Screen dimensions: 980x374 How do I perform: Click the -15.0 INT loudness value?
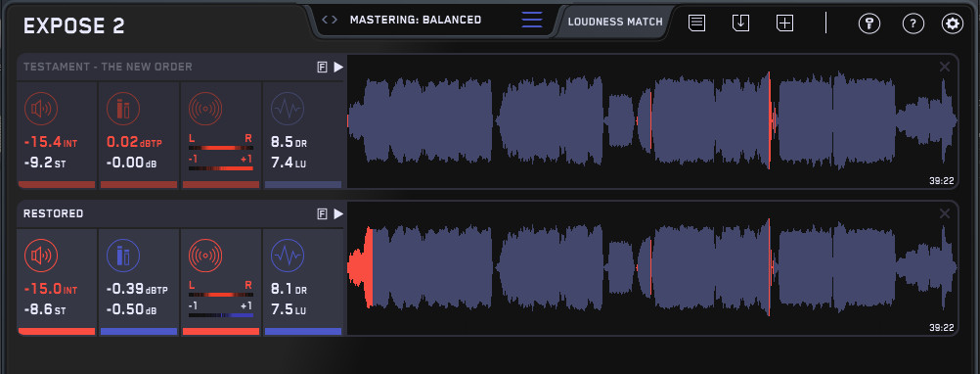pos(50,290)
